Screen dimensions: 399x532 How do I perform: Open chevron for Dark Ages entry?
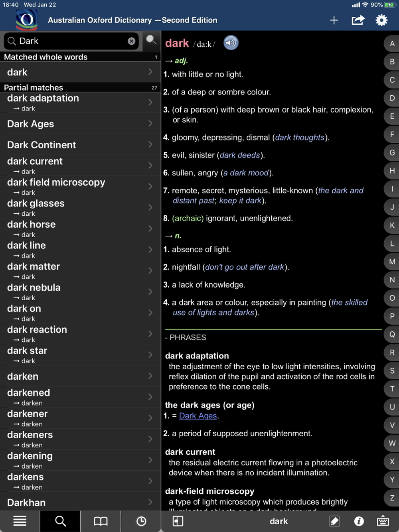click(150, 124)
